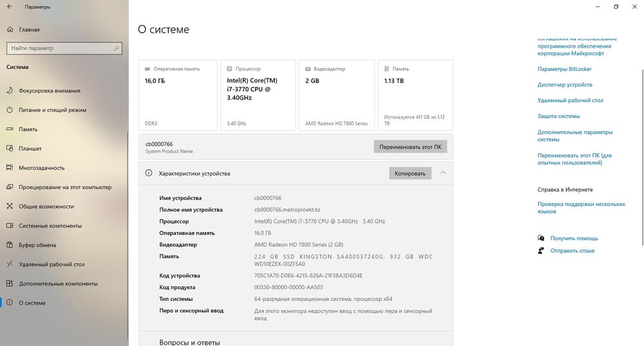Select Системные компоненты in sidebar
This screenshot has width=644, height=346.
[50, 226]
